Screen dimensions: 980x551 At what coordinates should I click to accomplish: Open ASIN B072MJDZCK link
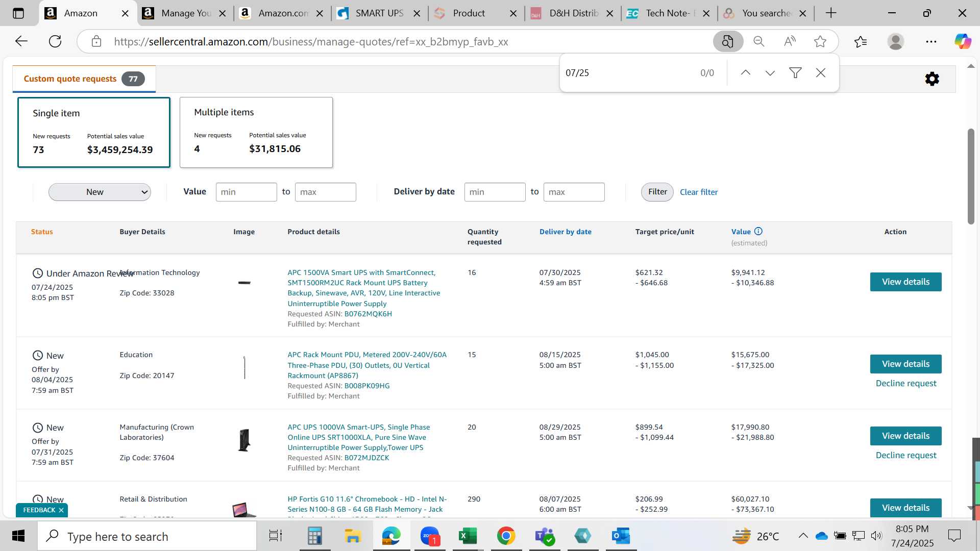366,458
